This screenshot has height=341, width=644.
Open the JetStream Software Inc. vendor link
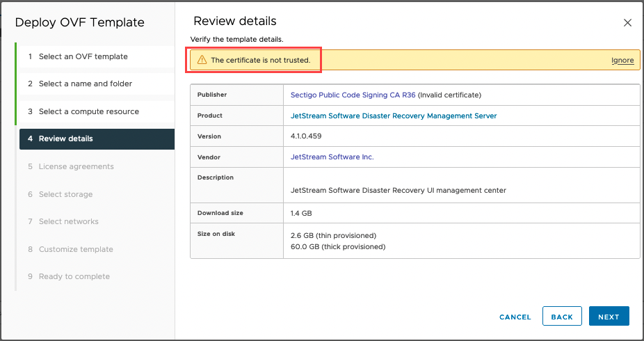coord(332,157)
